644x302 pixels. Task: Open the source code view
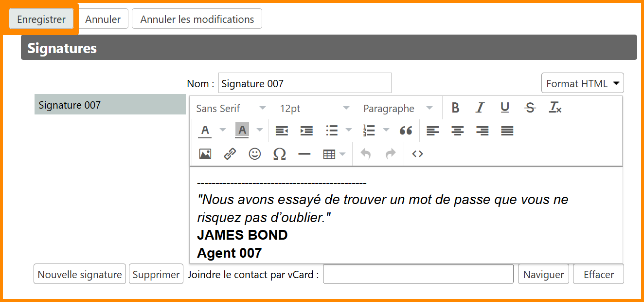(x=417, y=154)
